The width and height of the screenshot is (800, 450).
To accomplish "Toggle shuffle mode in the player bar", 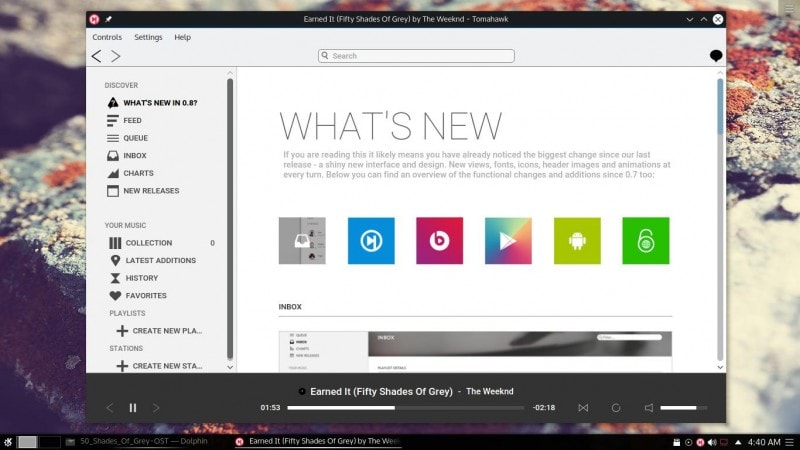I will [x=584, y=408].
